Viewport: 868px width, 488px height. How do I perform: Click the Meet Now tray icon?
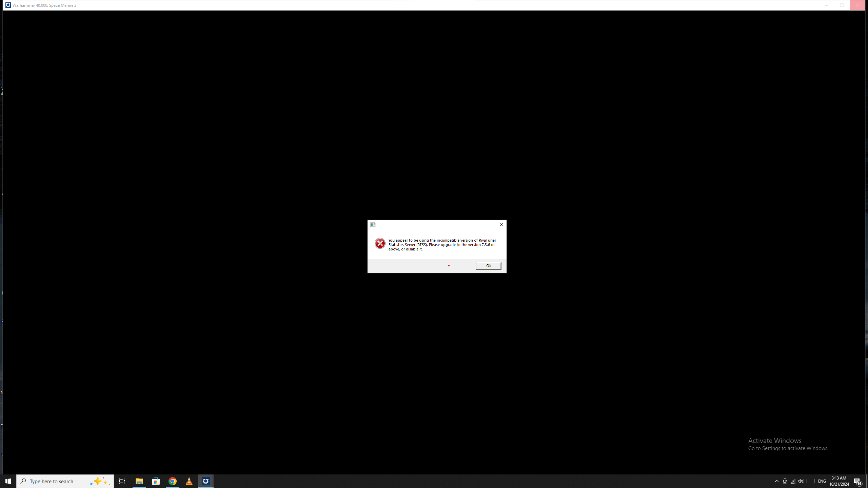coord(785,481)
